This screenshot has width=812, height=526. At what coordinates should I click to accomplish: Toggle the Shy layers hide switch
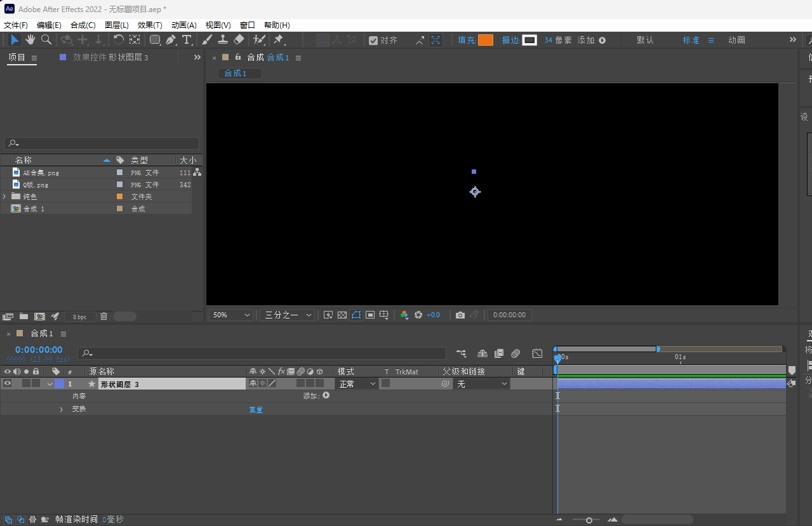(483, 353)
